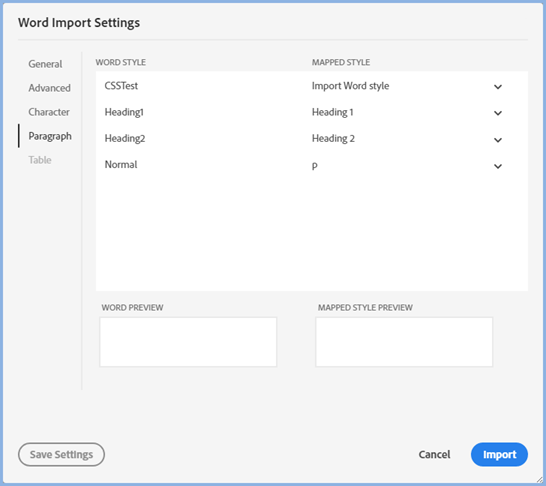Expand the Heading2 mapped style chevron
The width and height of the screenshot is (546, 486).
498,140
